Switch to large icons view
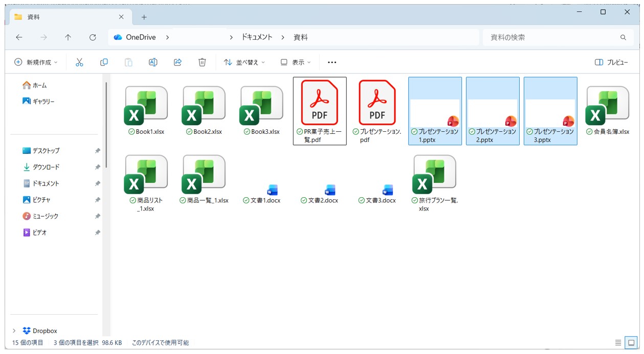644x354 pixels. point(632,342)
